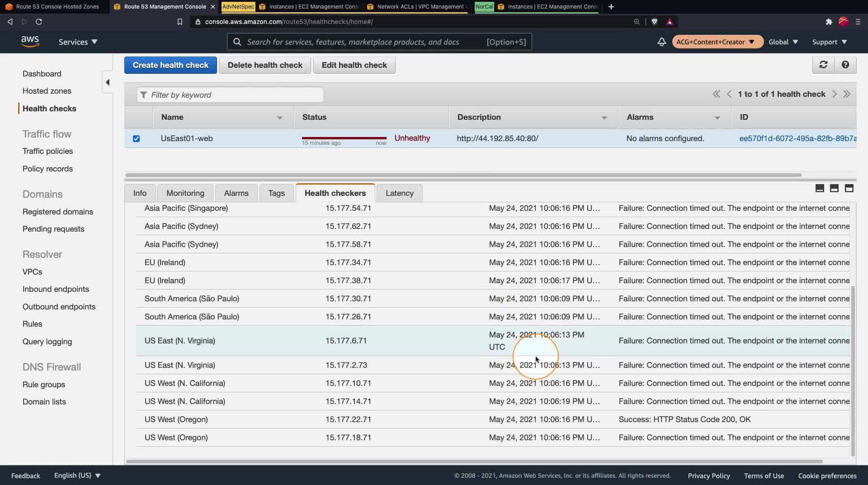Click the browser back arrow
Image resolution: width=868 pixels, height=485 pixels.
(10, 22)
